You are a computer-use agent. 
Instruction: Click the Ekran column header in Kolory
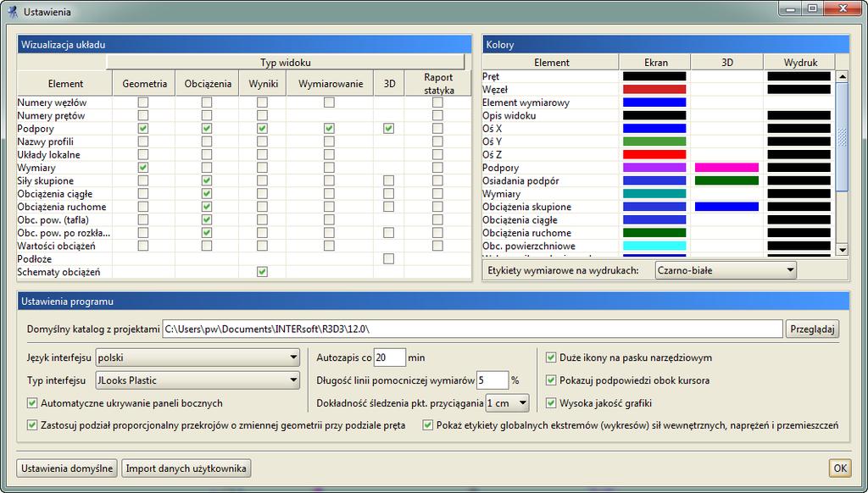click(x=655, y=63)
